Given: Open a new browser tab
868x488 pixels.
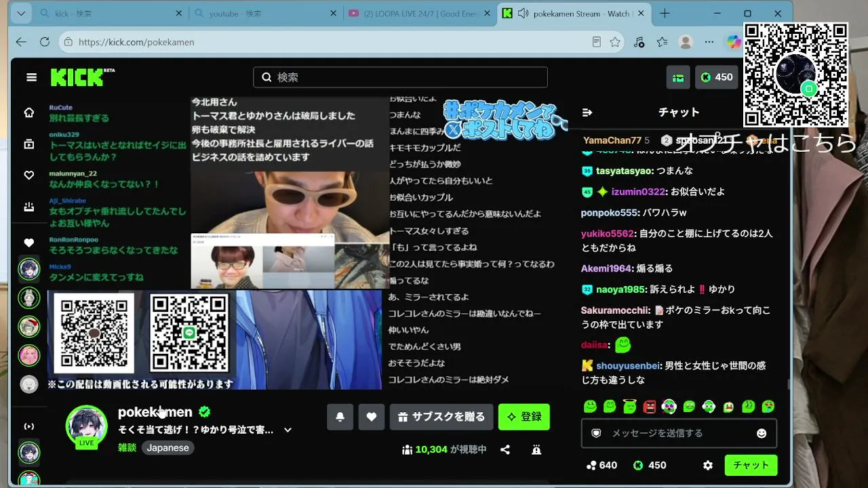Looking at the screenshot, I should [665, 14].
